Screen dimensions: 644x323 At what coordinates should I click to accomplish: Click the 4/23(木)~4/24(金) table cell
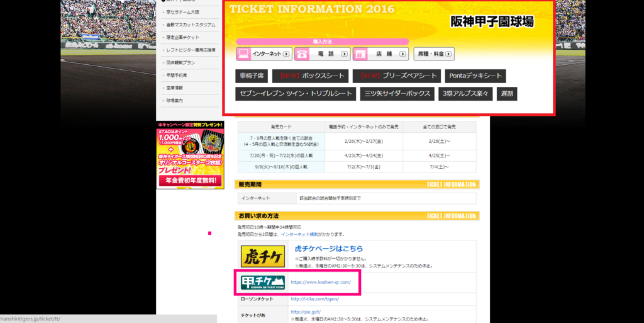tap(364, 156)
